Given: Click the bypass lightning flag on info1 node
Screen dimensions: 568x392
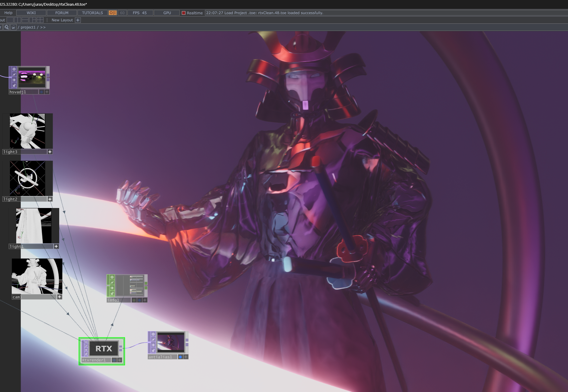Looking at the screenshot, I should pyautogui.click(x=112, y=282).
